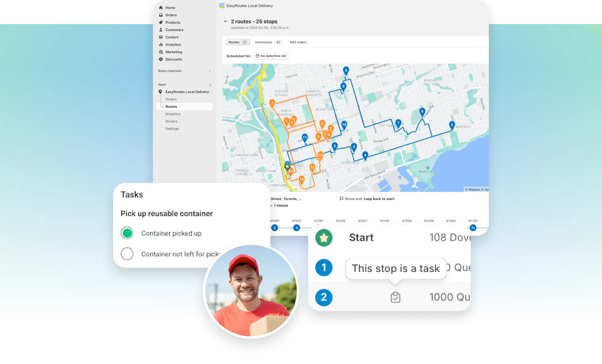Screen dimensions: 602x364
Task: Switch to the Inventories tab
Action: click(268, 42)
